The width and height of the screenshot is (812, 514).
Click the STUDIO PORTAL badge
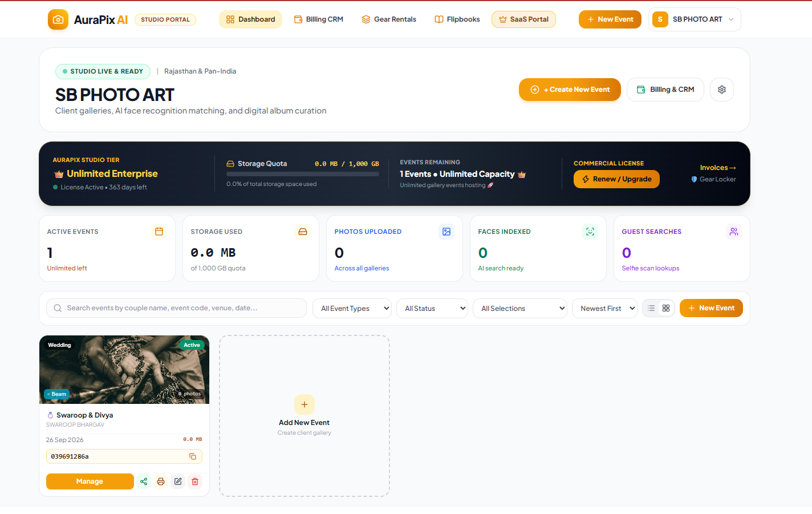(165, 19)
